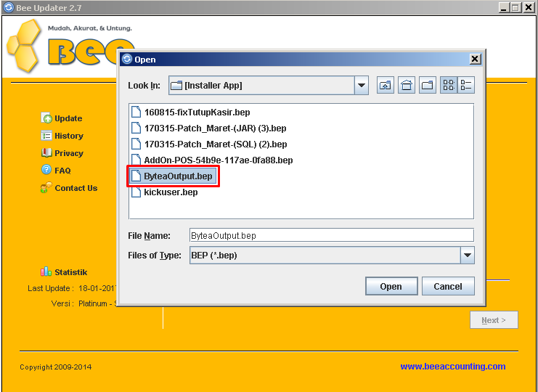Image resolution: width=538 pixels, height=392 pixels.
Task: Click the Open dialog title bar icon
Action: point(127,59)
